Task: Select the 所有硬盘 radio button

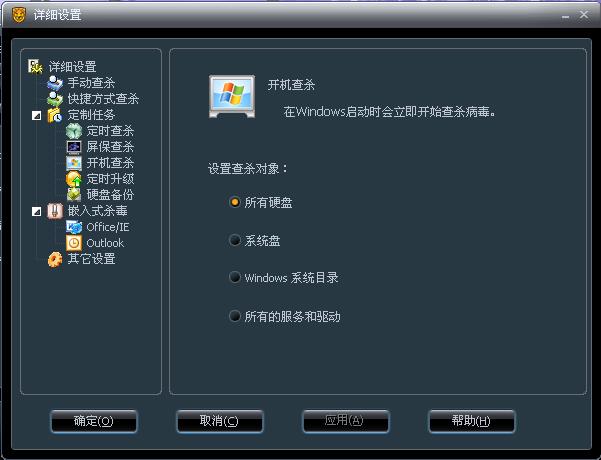Action: 235,202
